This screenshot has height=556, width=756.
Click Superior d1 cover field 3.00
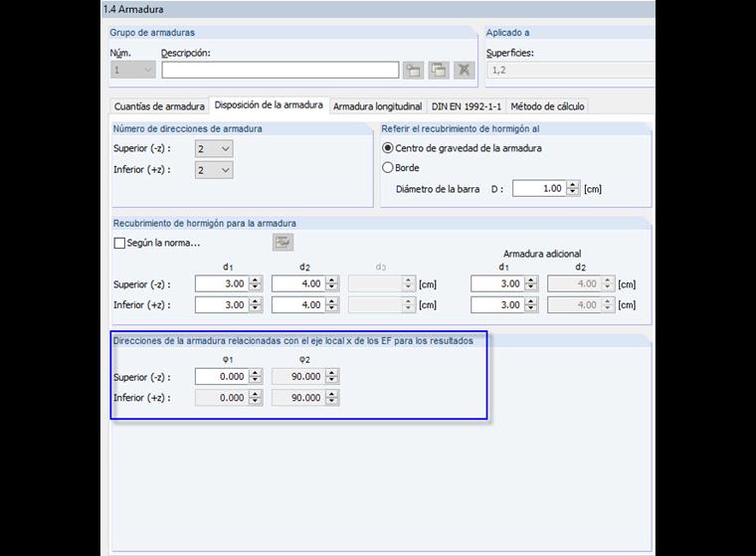(x=221, y=284)
